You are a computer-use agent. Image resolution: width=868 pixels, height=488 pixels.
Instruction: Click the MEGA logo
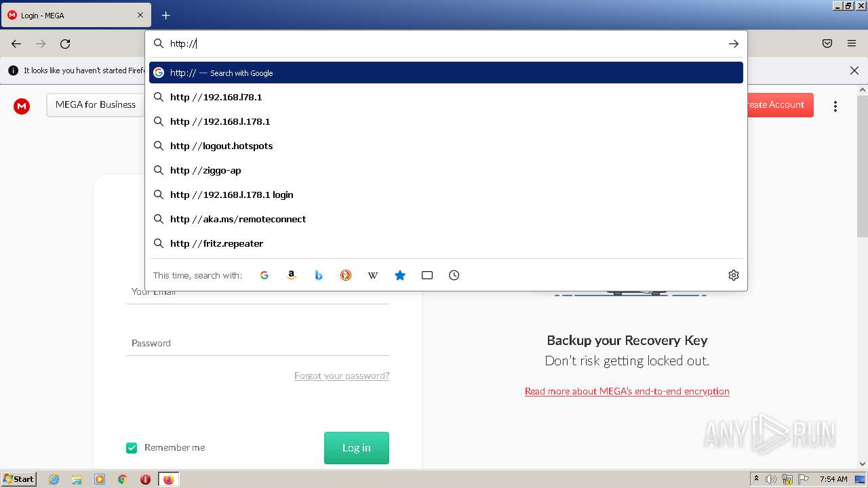(22, 106)
